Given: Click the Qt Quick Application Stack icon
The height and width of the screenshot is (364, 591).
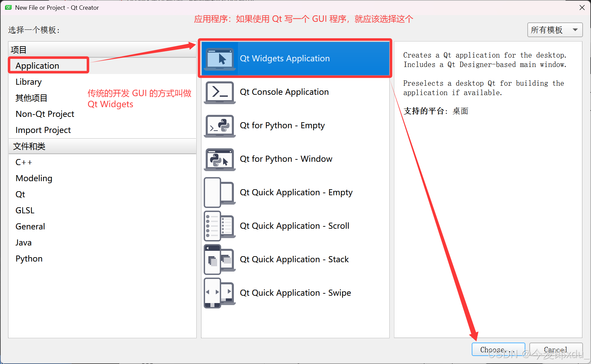Looking at the screenshot, I should pos(220,260).
